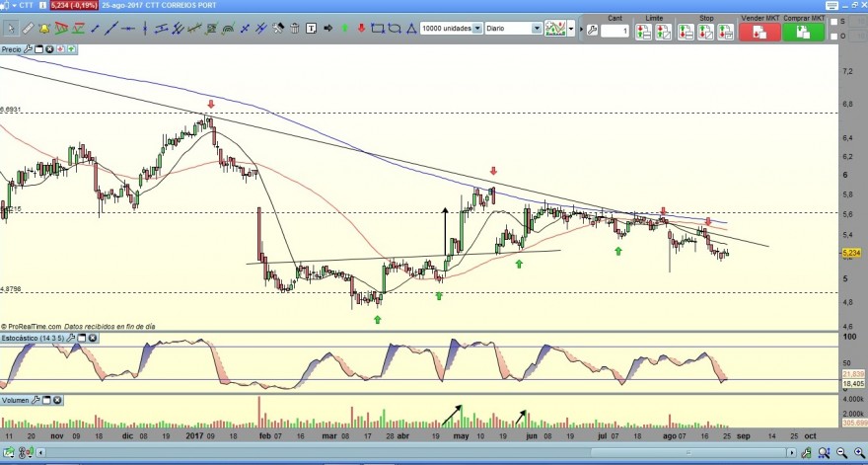Click the Comprar MKT green button
868x465 pixels.
click(804, 32)
